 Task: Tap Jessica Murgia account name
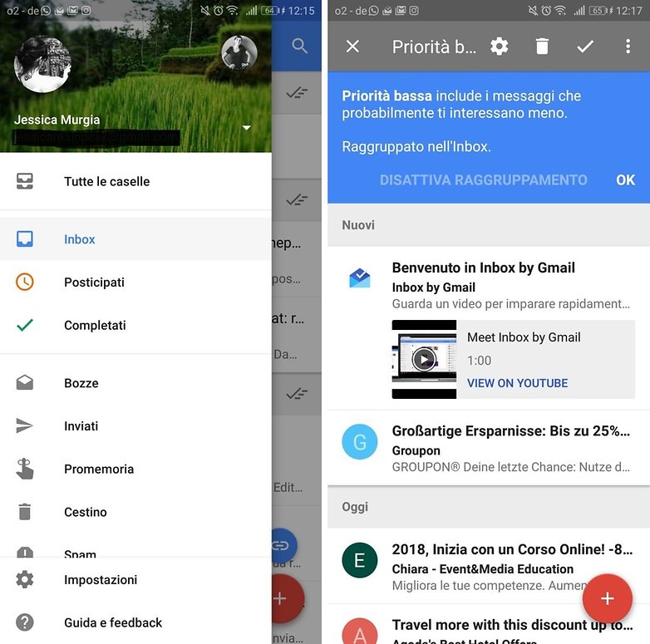pos(57,120)
